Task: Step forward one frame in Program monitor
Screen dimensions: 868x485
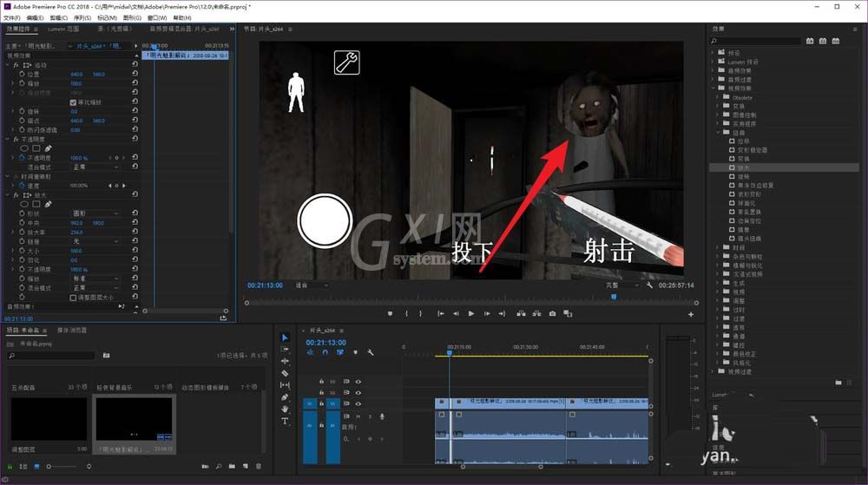Action: pos(487,313)
